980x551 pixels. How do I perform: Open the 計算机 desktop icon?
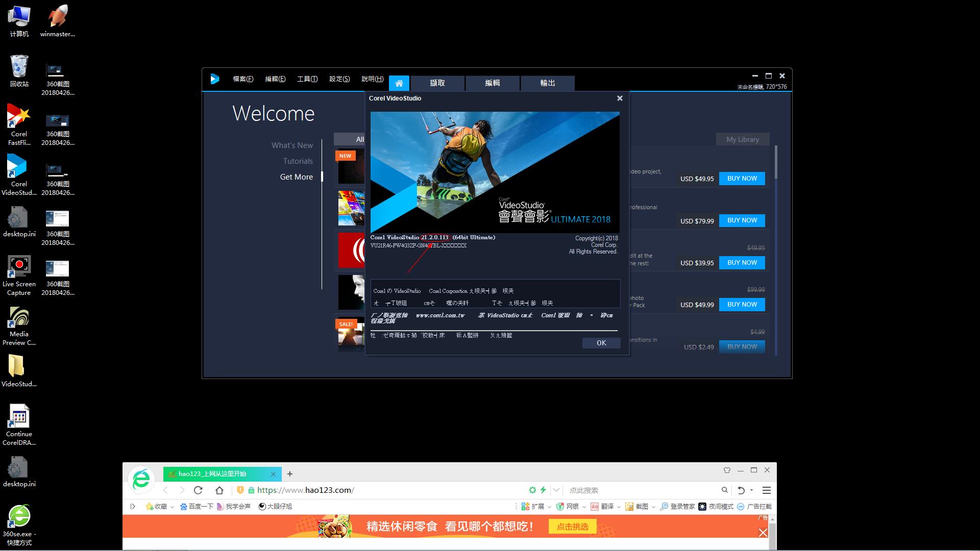pyautogui.click(x=19, y=21)
